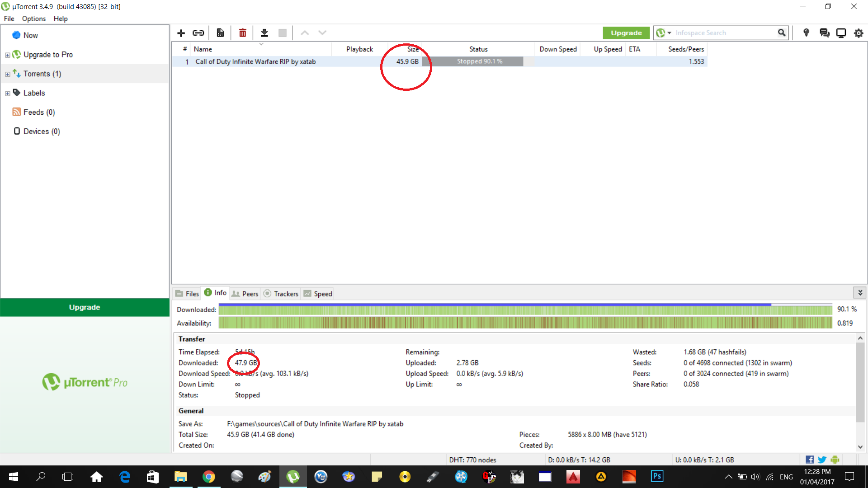Click the info pane scroll-up arrow

[860, 338]
